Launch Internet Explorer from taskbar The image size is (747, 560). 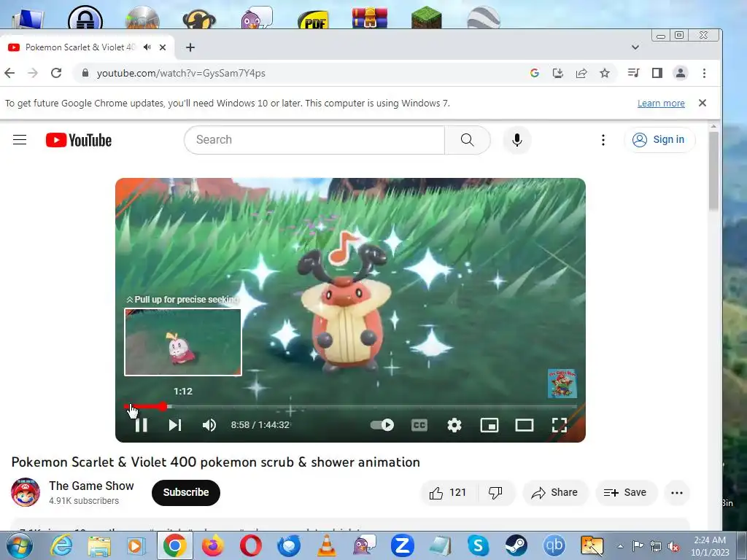pos(61,545)
